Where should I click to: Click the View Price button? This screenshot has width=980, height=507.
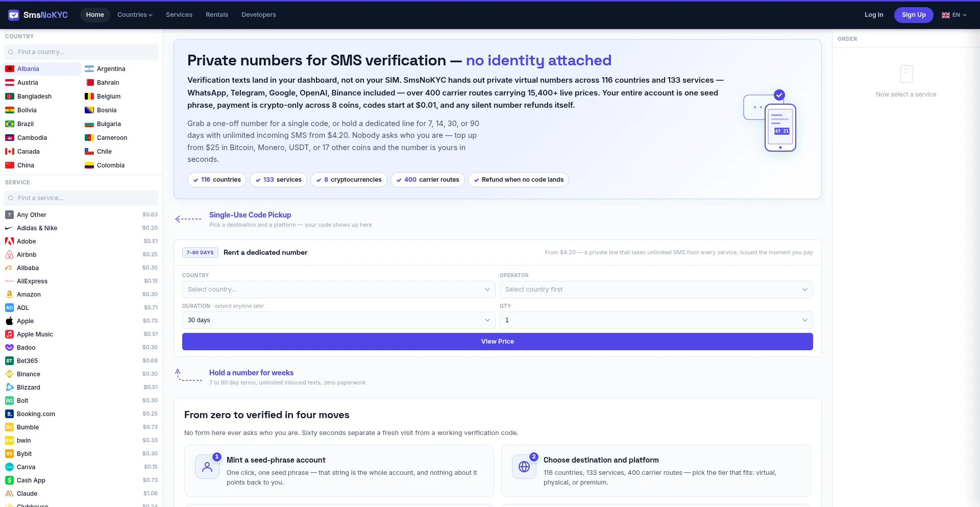498,342
